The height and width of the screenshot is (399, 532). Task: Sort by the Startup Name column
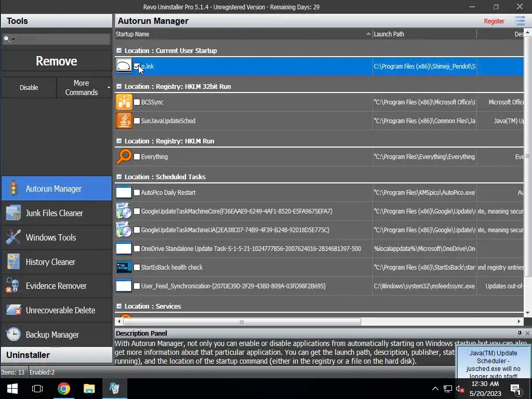[x=243, y=34]
